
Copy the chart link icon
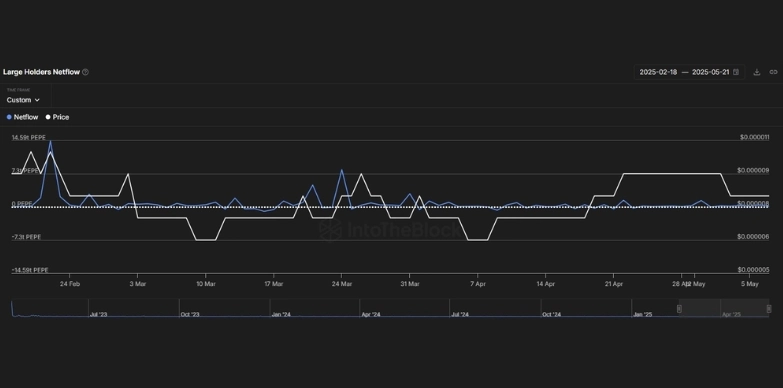tap(774, 72)
